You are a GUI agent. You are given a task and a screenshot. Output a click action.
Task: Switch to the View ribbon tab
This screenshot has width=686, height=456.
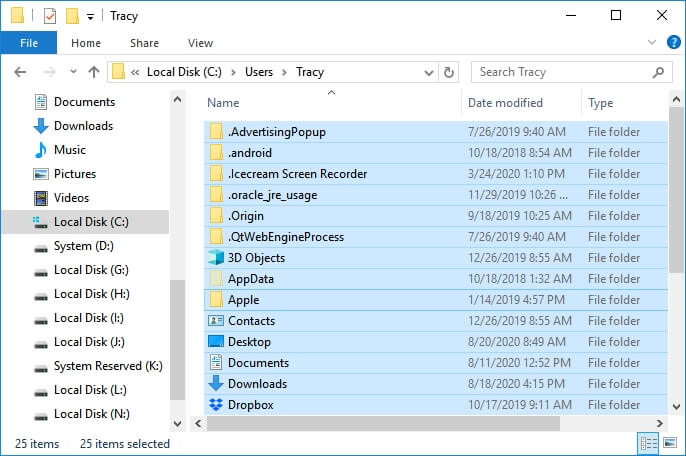coord(200,43)
